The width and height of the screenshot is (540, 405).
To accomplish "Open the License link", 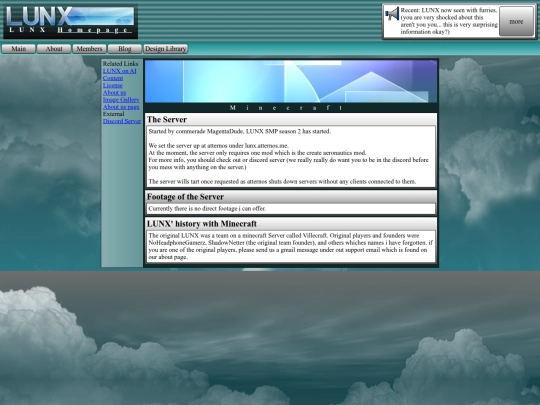I will (113, 85).
